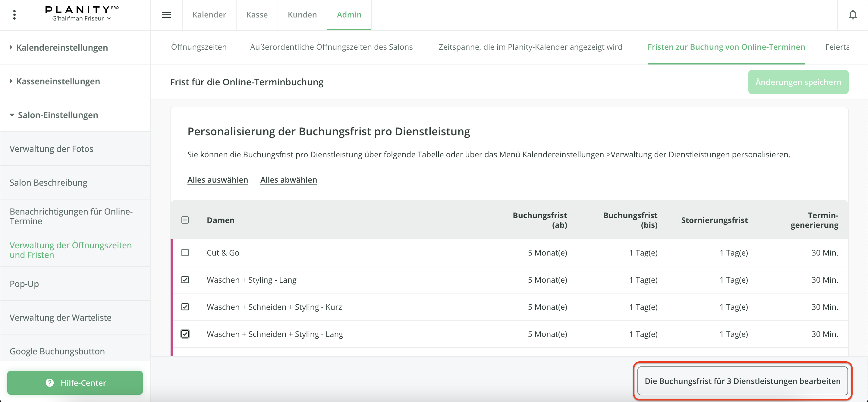Open Verwaltung der Warteliste in sidebar
The height and width of the screenshot is (402, 868).
60,317
